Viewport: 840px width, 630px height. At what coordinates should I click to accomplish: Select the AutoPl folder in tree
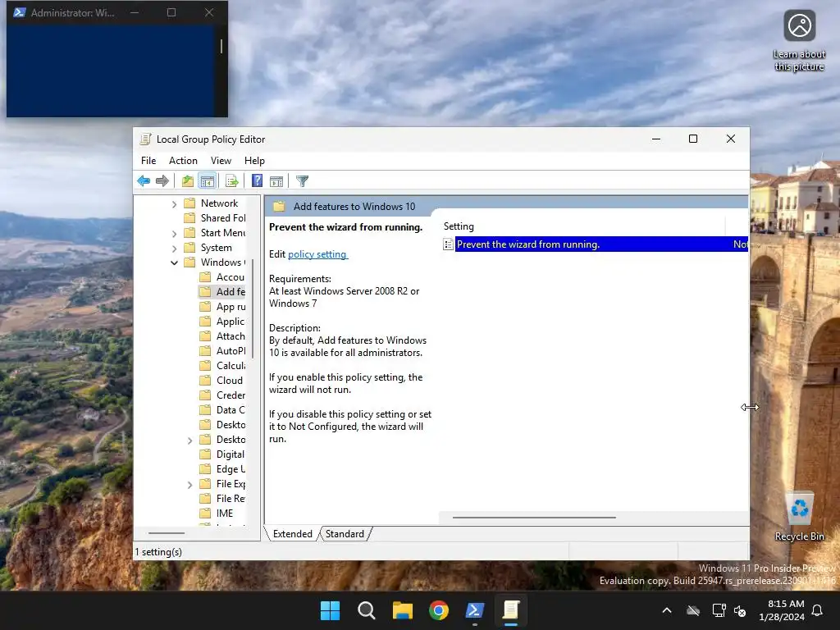coord(231,351)
